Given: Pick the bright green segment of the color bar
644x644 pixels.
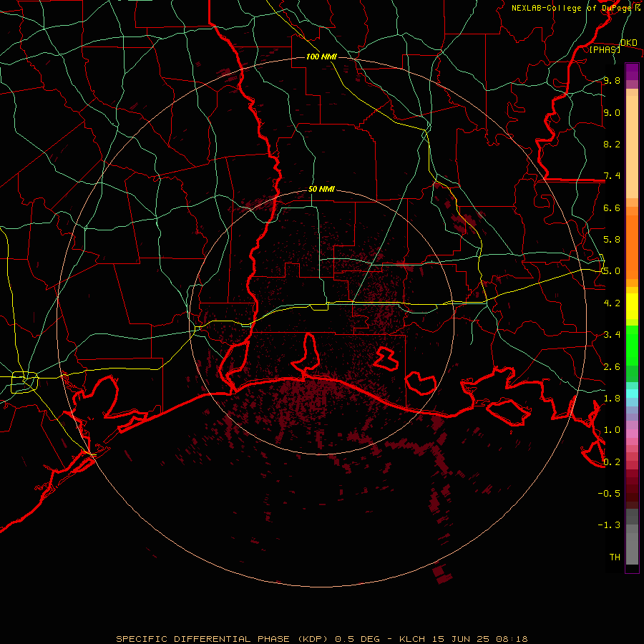Looking at the screenshot, I should click(x=632, y=346).
